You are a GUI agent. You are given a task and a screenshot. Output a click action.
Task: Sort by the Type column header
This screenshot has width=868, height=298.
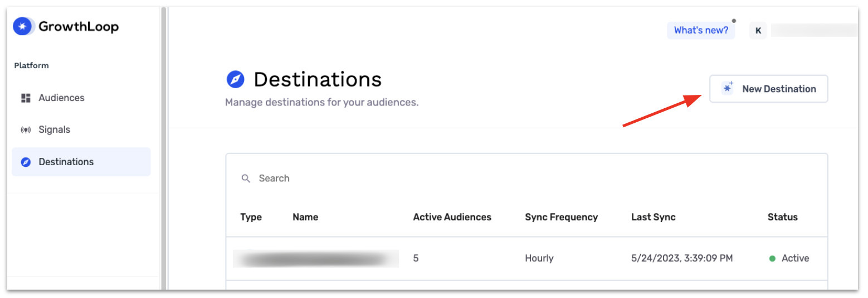point(251,217)
